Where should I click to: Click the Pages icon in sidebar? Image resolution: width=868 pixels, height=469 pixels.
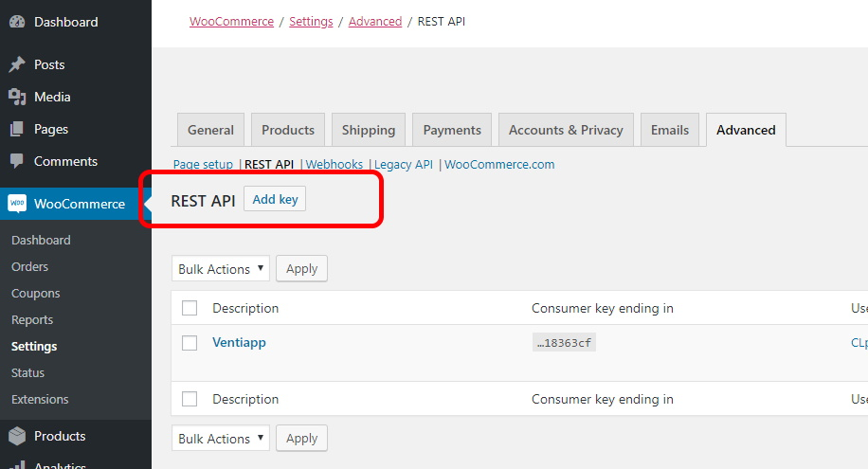(x=17, y=129)
